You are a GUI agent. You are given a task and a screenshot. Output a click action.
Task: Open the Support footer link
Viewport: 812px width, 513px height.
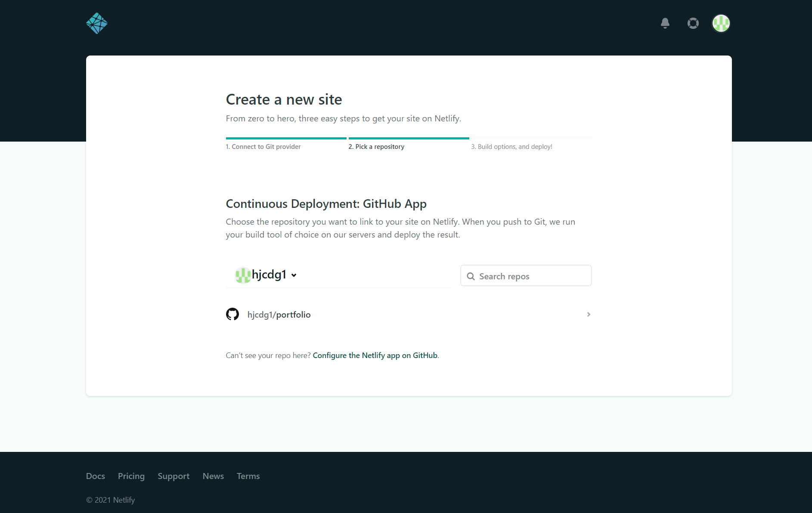[x=174, y=476]
